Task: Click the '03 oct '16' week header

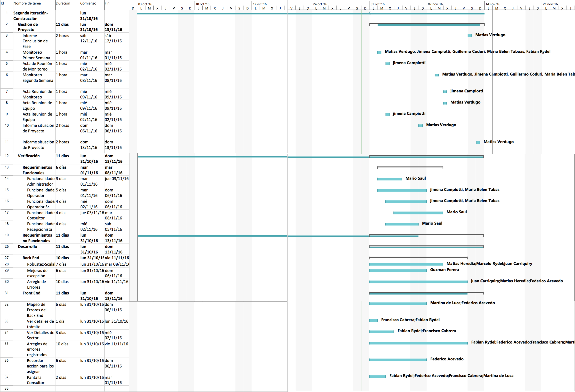Action: [145, 4]
